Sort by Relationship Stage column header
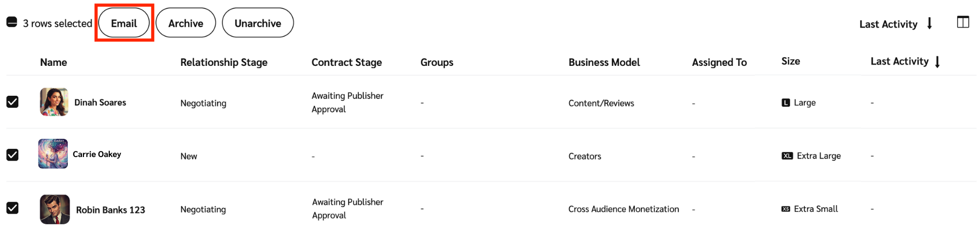The image size is (980, 231). click(224, 62)
